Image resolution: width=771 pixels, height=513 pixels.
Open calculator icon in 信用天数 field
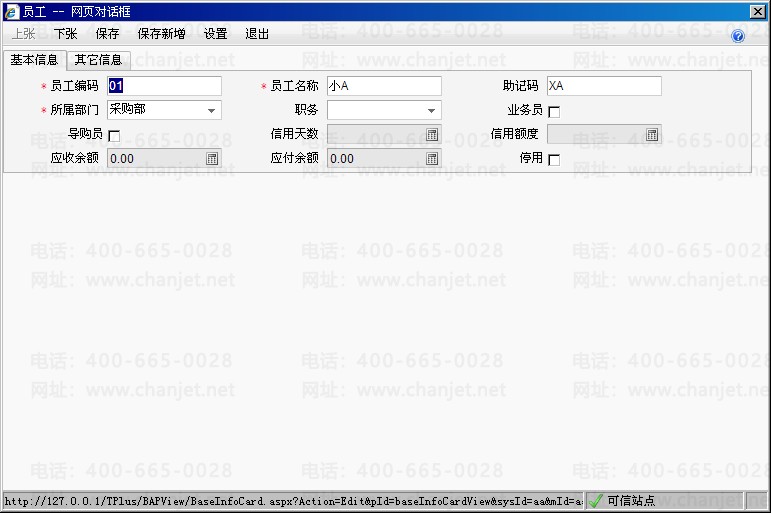pyautogui.click(x=432, y=134)
